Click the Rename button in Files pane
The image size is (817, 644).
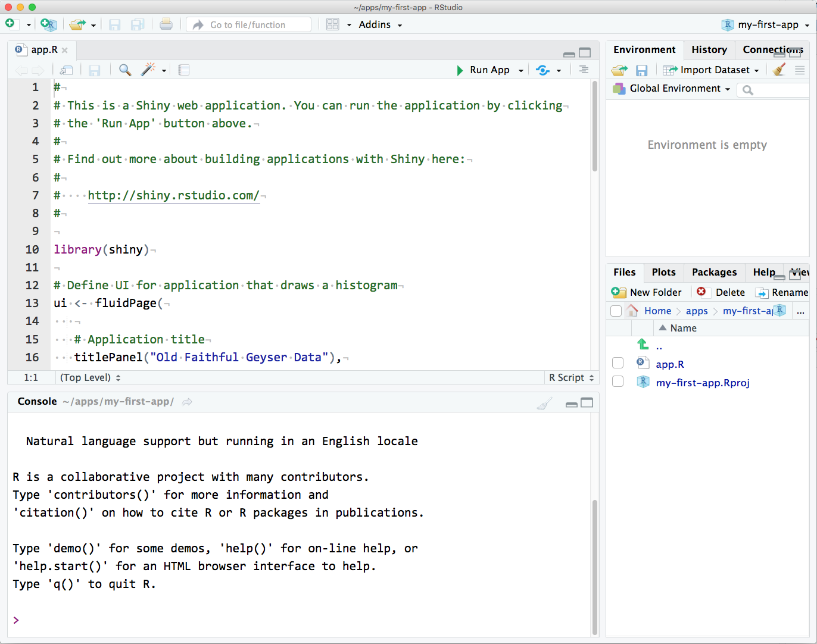[782, 292]
